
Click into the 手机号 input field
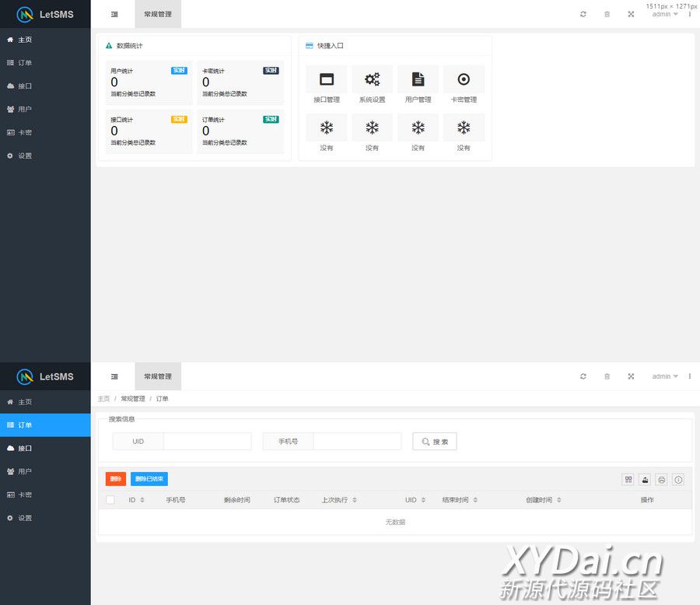[356, 442]
